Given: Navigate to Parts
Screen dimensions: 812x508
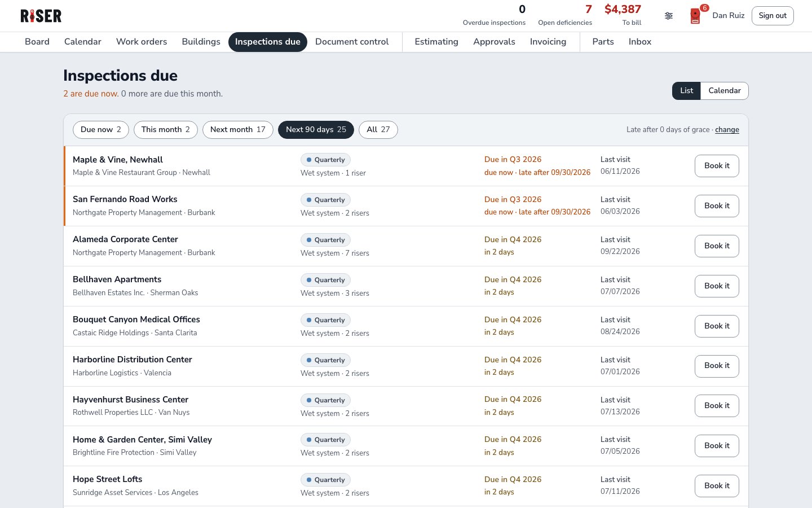Looking at the screenshot, I should 603,42.
